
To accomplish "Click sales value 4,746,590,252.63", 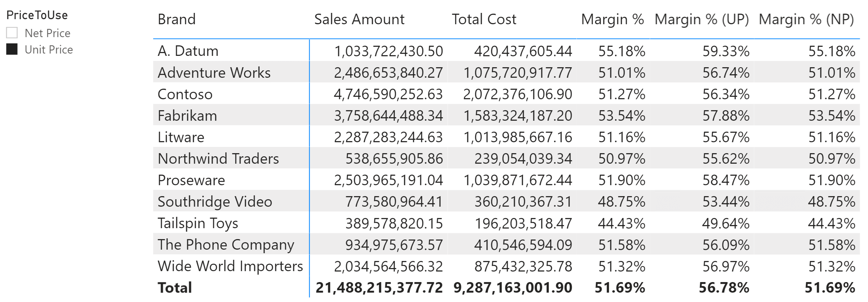I will click(388, 94).
